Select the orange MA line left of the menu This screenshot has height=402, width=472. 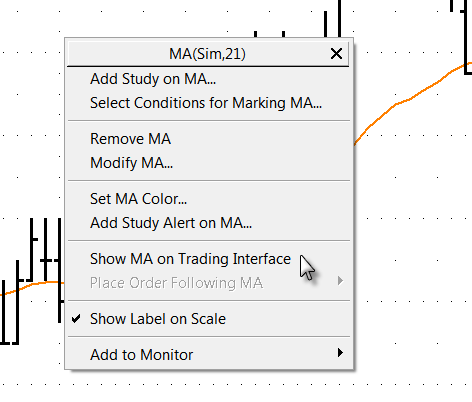(x=32, y=288)
